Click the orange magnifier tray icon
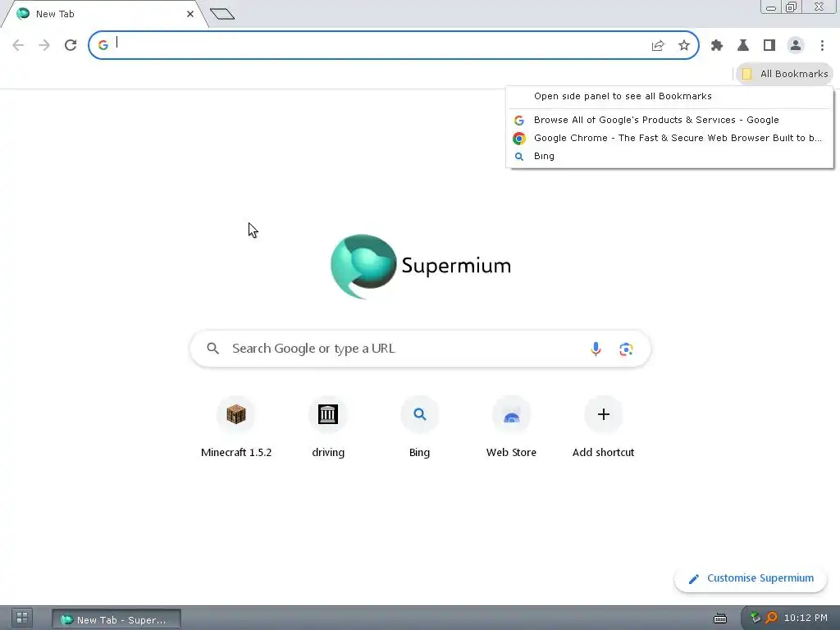 coord(771,618)
